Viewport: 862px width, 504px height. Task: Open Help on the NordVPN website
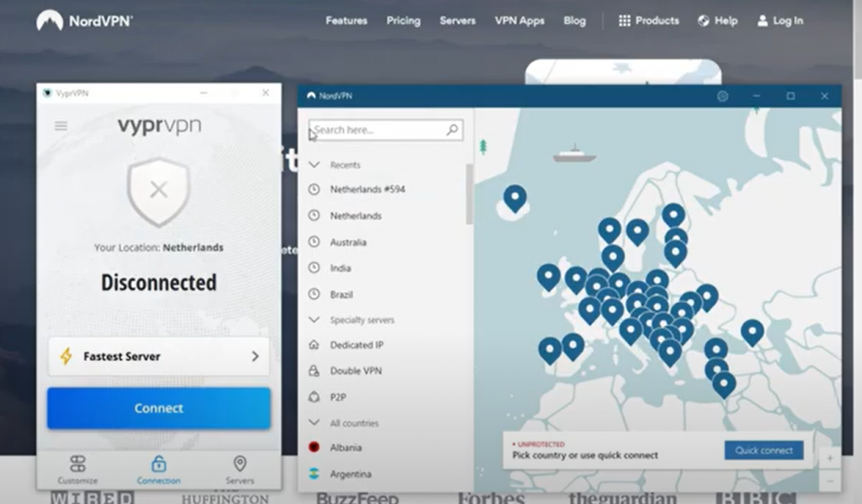pos(717,21)
